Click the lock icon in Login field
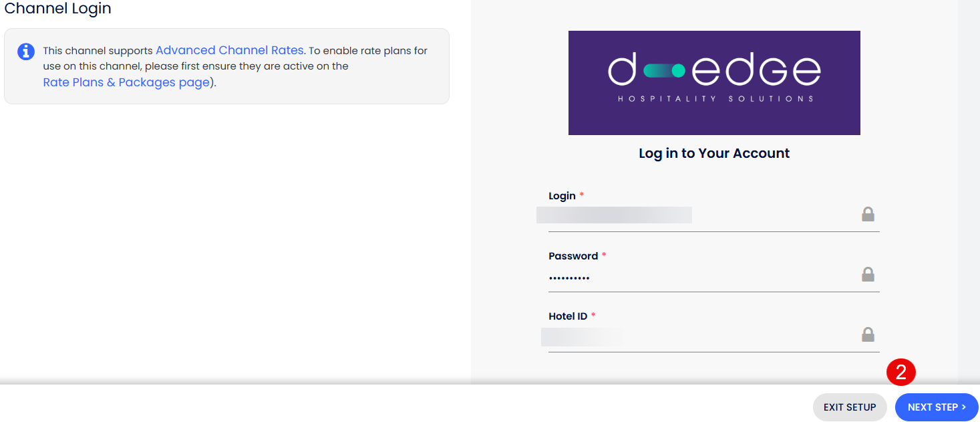 click(x=868, y=215)
